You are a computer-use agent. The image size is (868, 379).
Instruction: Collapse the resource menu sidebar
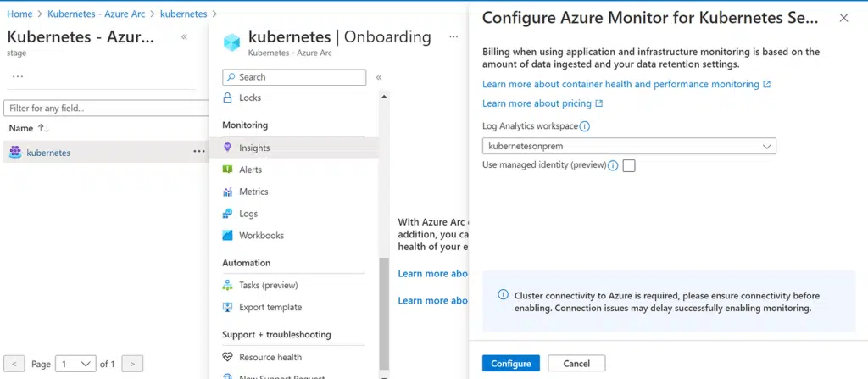[379, 77]
